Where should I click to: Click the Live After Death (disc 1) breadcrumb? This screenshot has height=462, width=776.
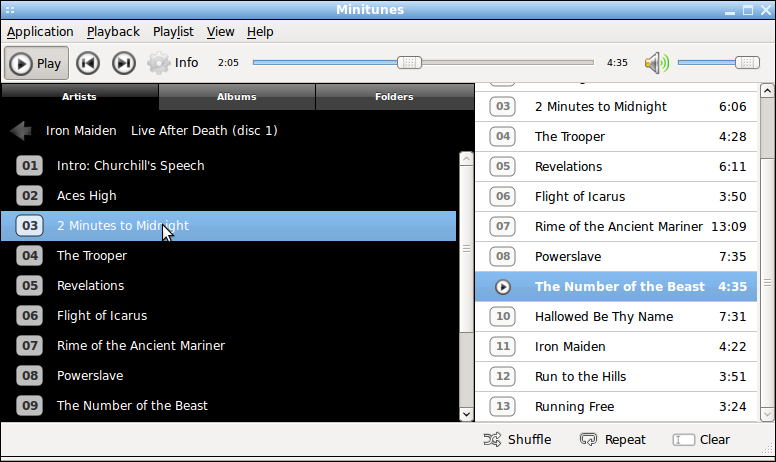(x=204, y=131)
